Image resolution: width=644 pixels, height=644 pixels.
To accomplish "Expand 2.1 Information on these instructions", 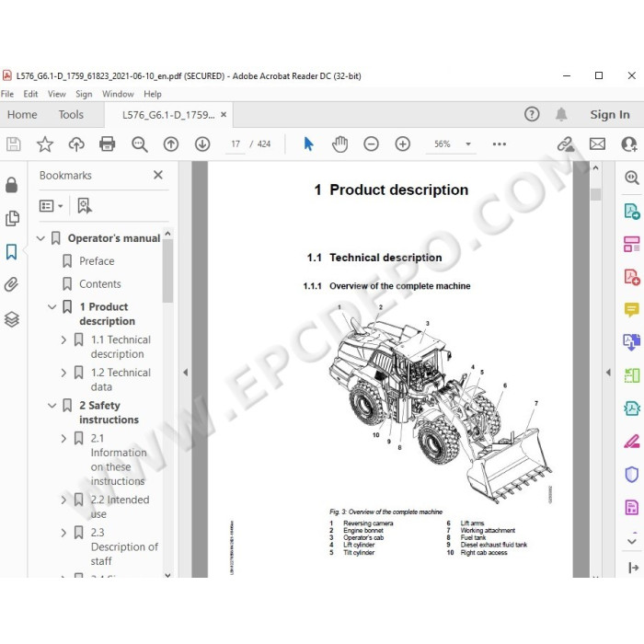I will pos(63,438).
